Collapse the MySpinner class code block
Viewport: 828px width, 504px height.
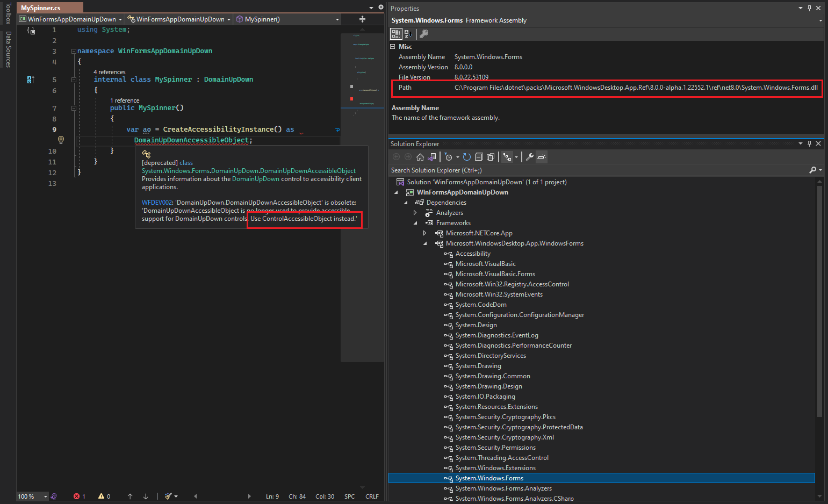[x=74, y=80]
